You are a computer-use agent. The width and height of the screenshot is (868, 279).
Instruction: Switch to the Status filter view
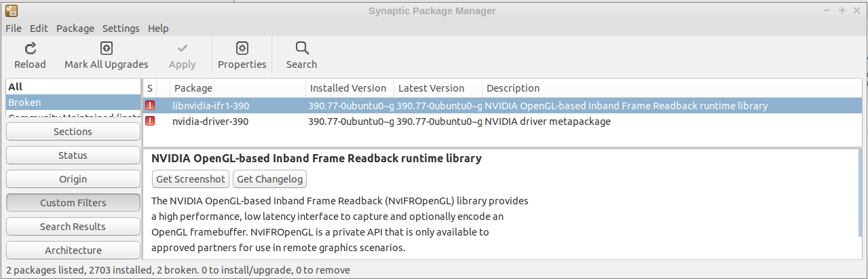point(73,155)
